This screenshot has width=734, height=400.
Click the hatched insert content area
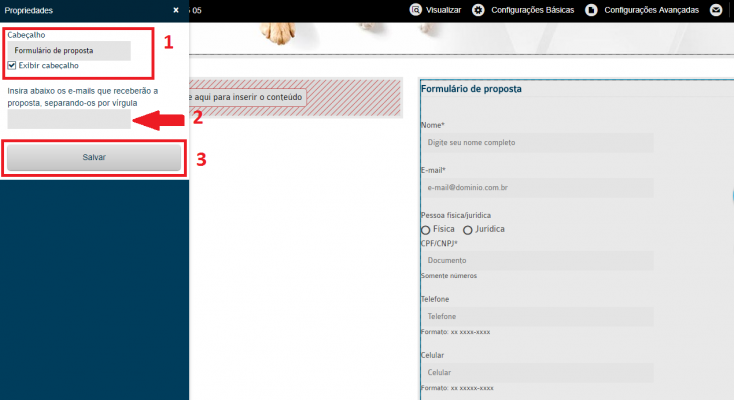[295, 97]
